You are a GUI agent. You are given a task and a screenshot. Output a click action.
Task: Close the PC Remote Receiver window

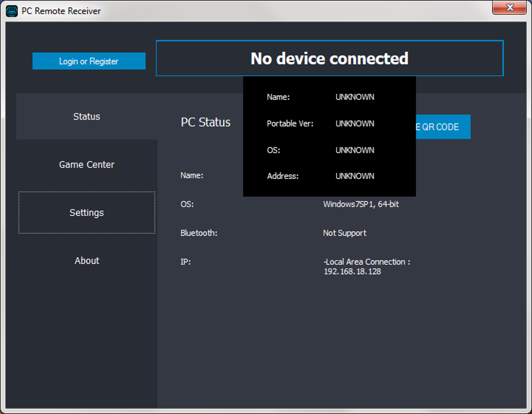(x=510, y=8)
